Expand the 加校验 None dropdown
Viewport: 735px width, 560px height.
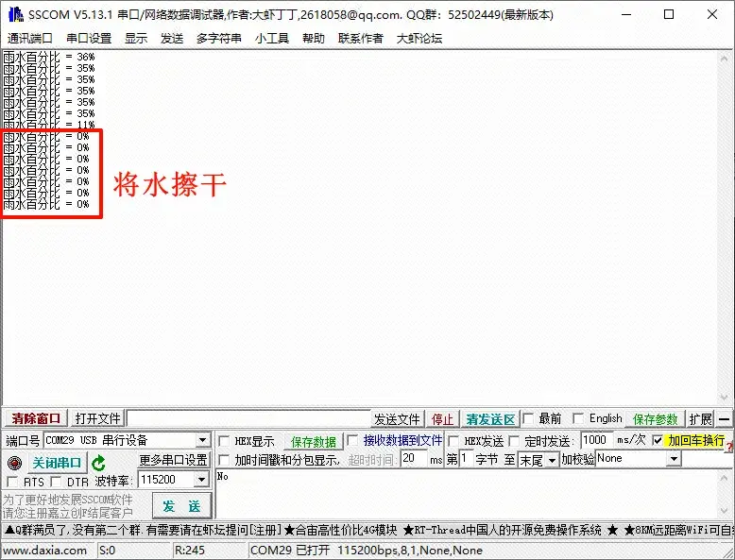point(674,458)
